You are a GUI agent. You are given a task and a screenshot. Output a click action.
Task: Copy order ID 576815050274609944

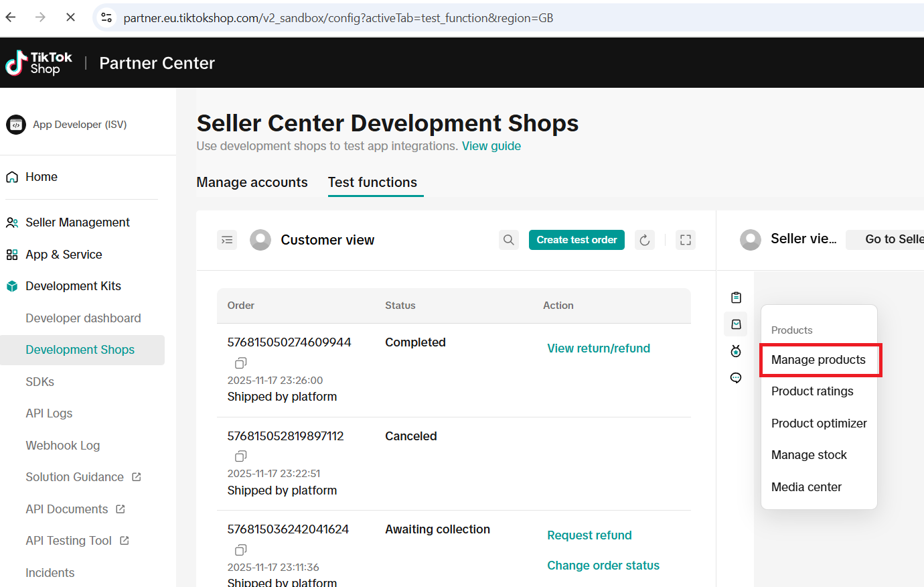pyautogui.click(x=240, y=363)
